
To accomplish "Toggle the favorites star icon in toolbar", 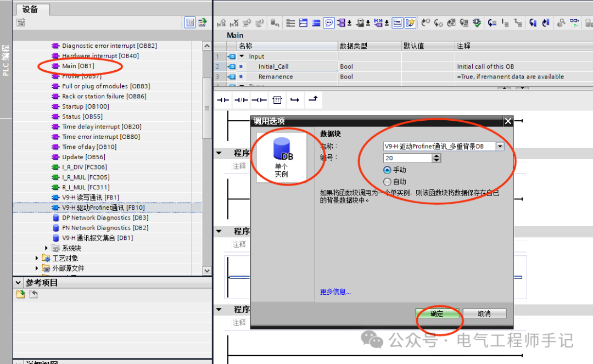I will click(410, 23).
